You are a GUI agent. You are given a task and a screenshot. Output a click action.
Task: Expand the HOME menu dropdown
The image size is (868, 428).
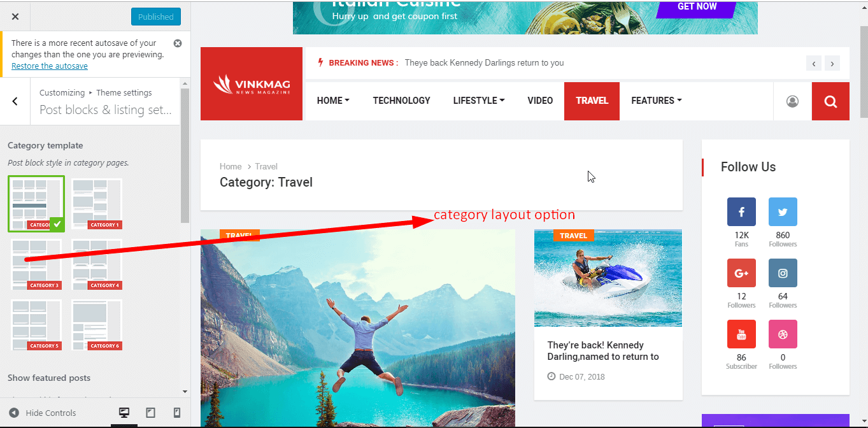coord(334,101)
